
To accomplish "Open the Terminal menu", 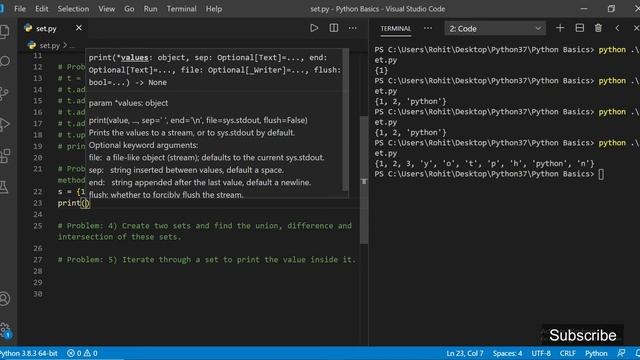I will pyautogui.click(x=181, y=9).
